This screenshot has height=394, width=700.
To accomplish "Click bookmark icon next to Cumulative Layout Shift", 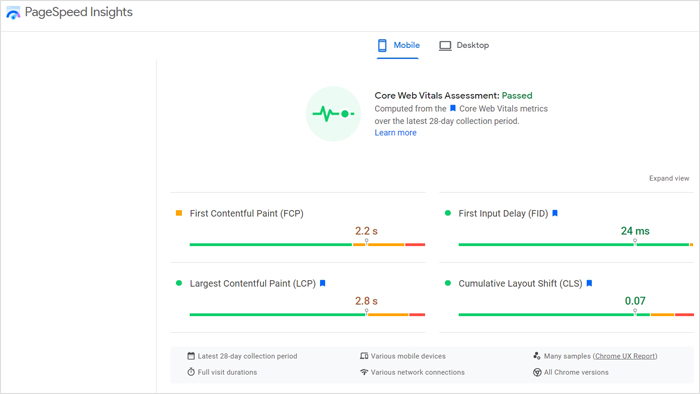I will click(589, 283).
